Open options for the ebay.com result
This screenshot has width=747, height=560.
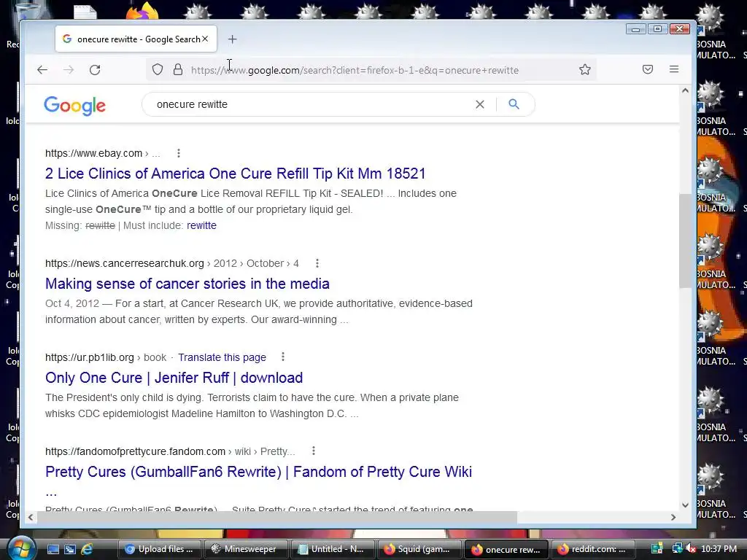point(179,153)
